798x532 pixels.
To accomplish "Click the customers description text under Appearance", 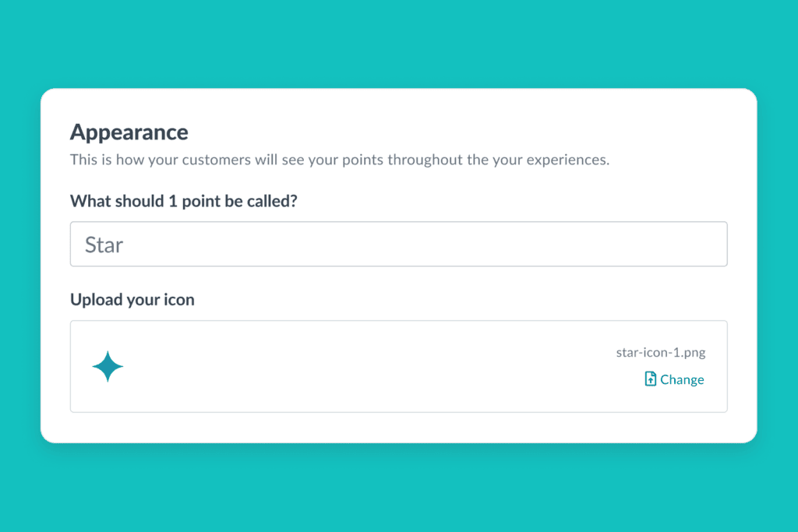I will tap(340, 160).
